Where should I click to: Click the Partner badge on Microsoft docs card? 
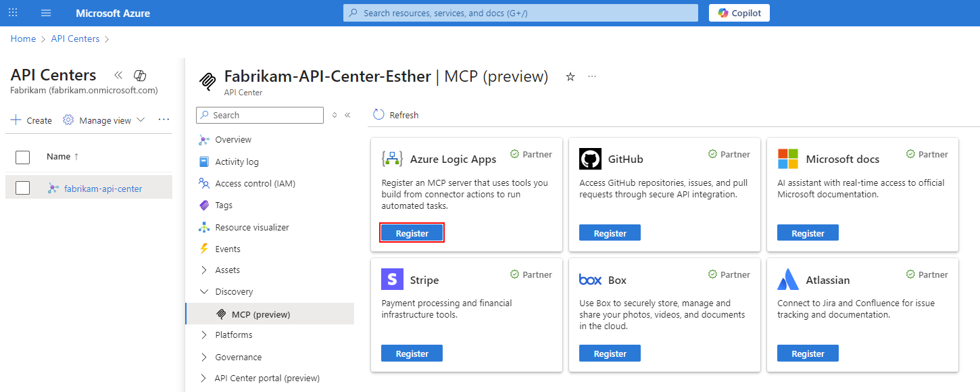[927, 154]
